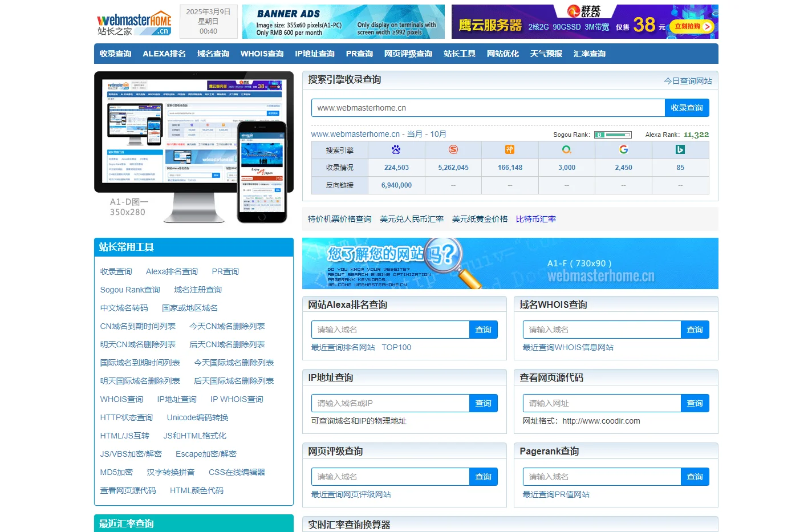This screenshot has width=812, height=532.
Task: Open the 今日查询网站 link
Action: [688, 81]
